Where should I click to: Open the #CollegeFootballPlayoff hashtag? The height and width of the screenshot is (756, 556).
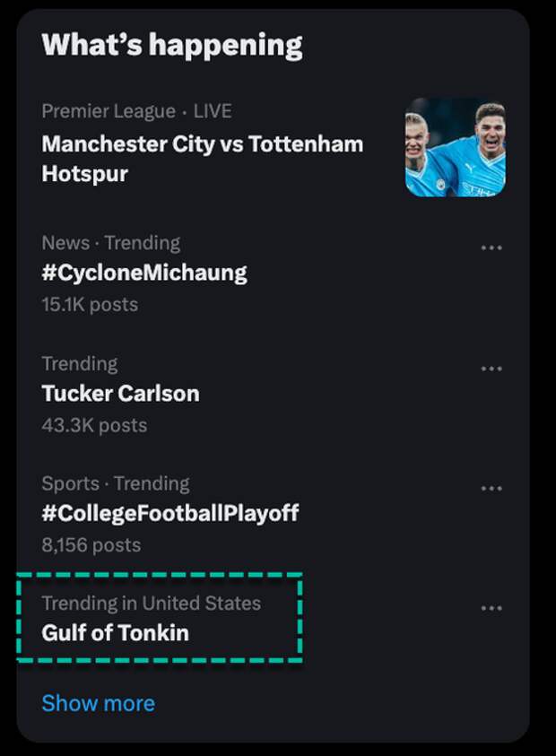point(170,513)
